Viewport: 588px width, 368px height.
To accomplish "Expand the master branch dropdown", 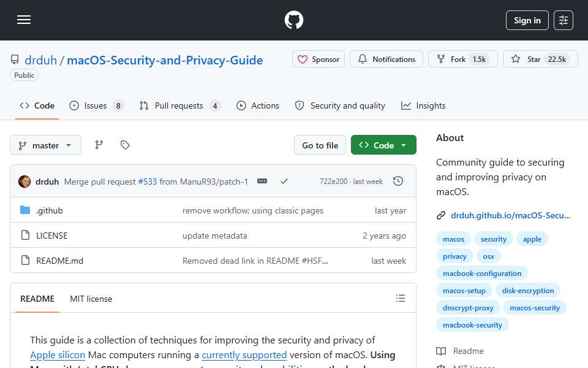I will (x=45, y=145).
